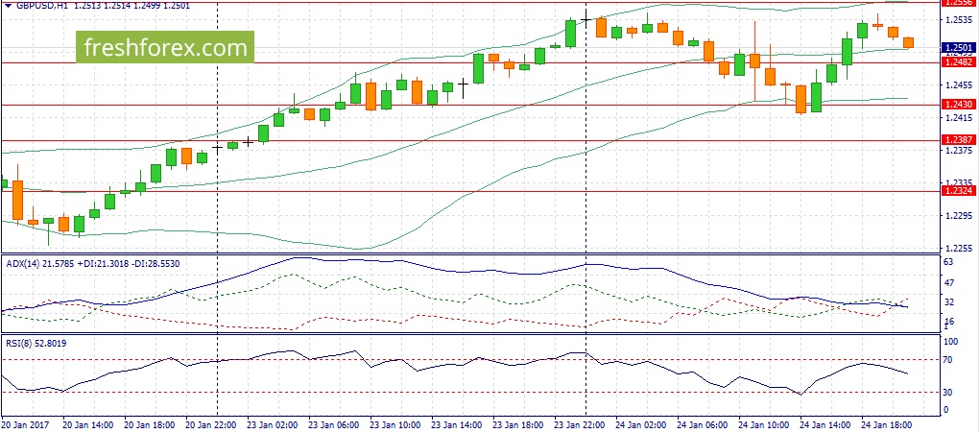The width and height of the screenshot is (980, 433).
Task: Click the 20 Jan 2017 date label
Action: click(x=24, y=424)
